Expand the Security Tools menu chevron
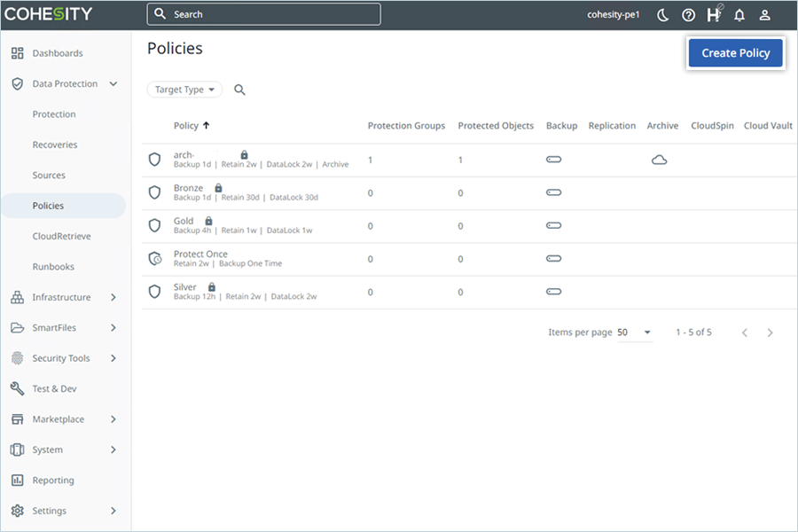This screenshot has height=532, width=798. pos(113,358)
